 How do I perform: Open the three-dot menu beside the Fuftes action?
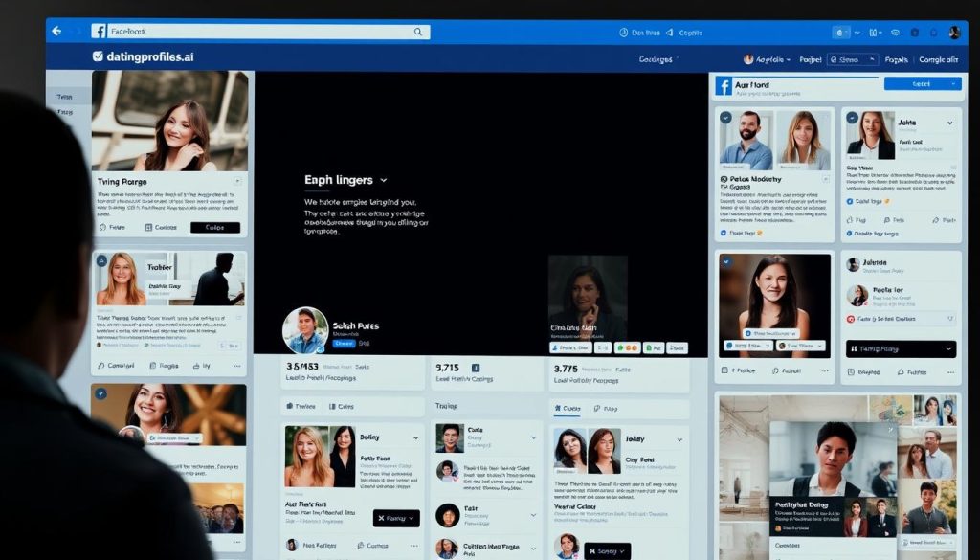coord(950,371)
